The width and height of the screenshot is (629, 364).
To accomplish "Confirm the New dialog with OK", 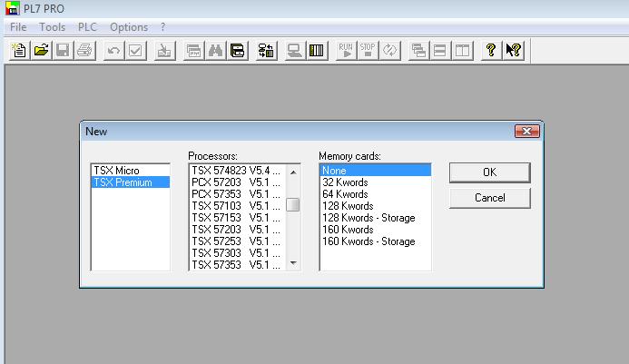I will 490,172.
